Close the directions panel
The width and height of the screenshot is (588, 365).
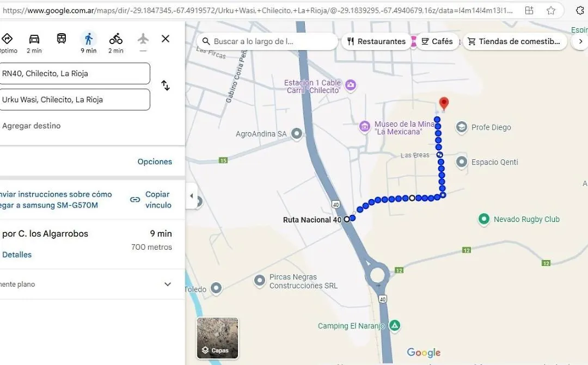166,39
